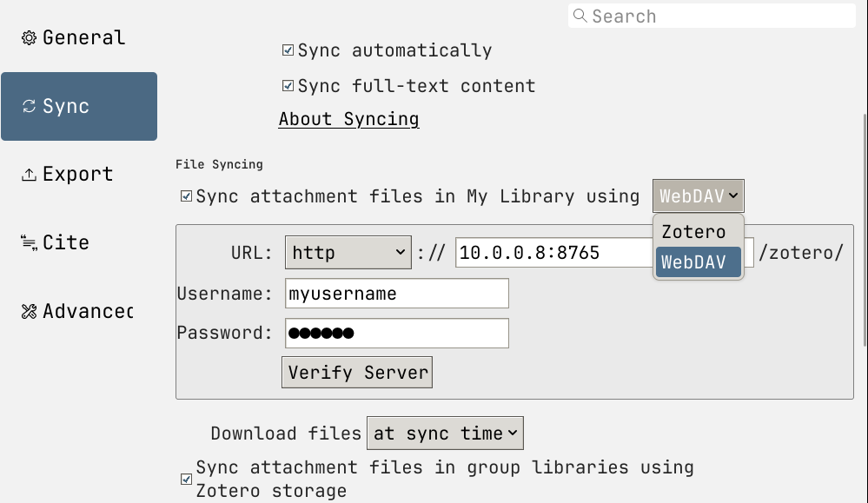Click the Username field

point(397,294)
